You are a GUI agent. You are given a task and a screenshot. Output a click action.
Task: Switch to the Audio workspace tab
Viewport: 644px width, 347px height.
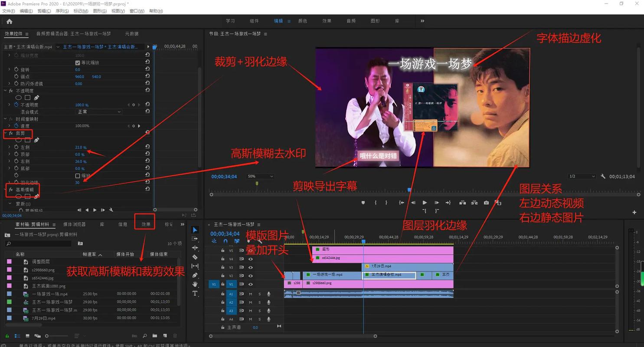coord(351,21)
